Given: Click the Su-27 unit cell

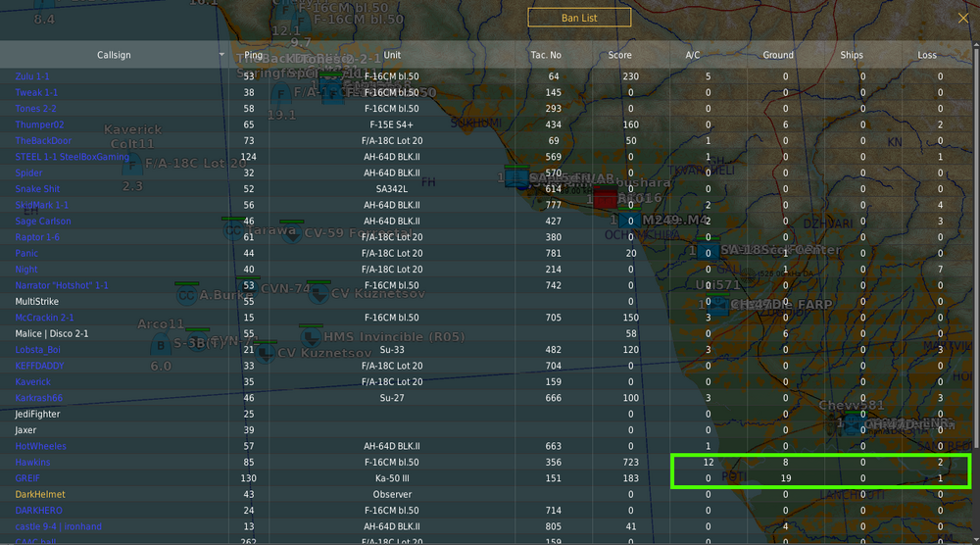Looking at the screenshot, I should [x=392, y=398].
